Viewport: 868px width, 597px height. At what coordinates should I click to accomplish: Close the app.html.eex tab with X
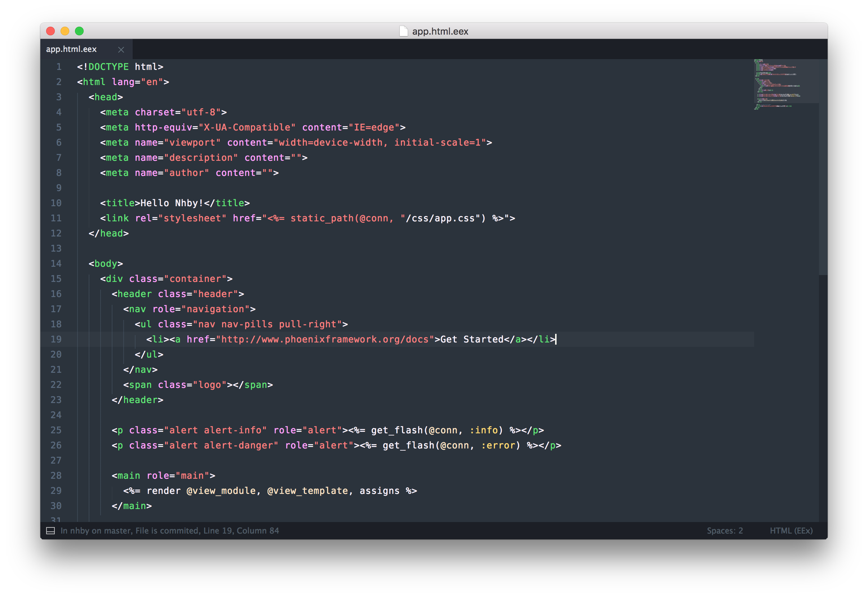121,49
